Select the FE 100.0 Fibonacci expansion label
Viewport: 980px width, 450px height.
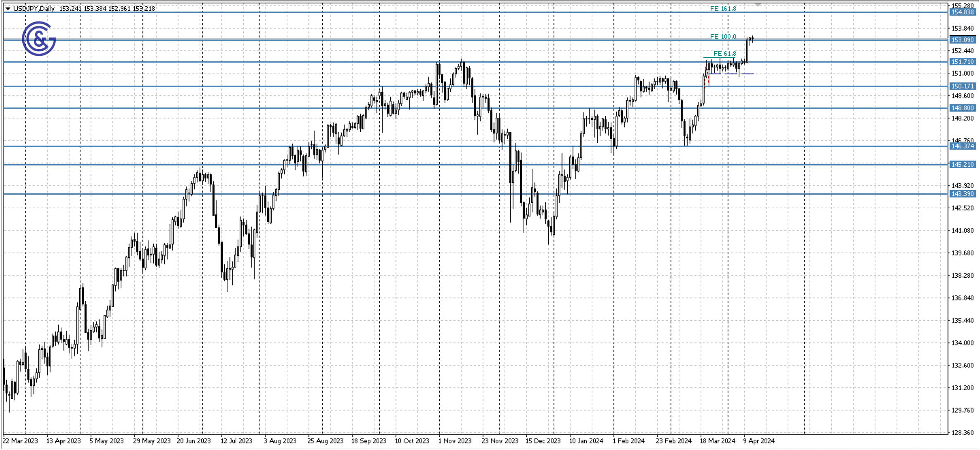(723, 36)
